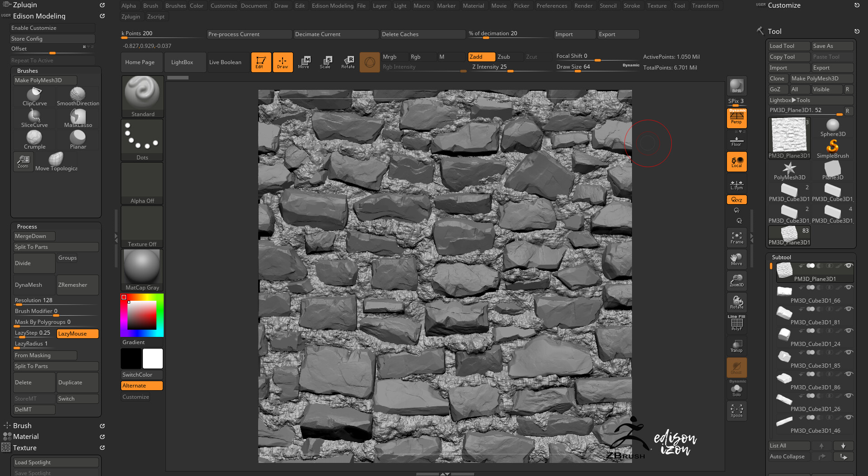Viewport: 868px width, 476px height.
Task: Pick a color from the color picker square
Action: point(142,315)
